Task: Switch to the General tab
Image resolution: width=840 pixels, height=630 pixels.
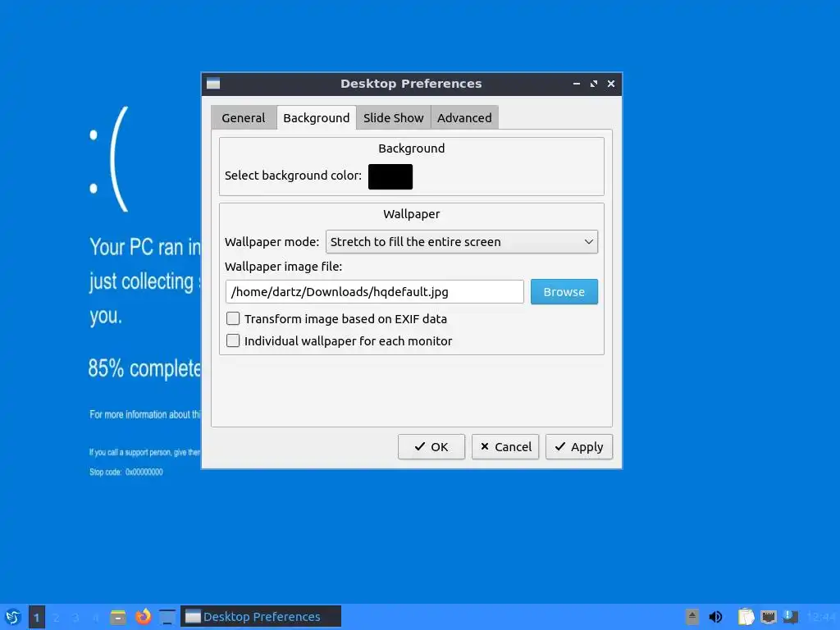Action: click(x=243, y=118)
